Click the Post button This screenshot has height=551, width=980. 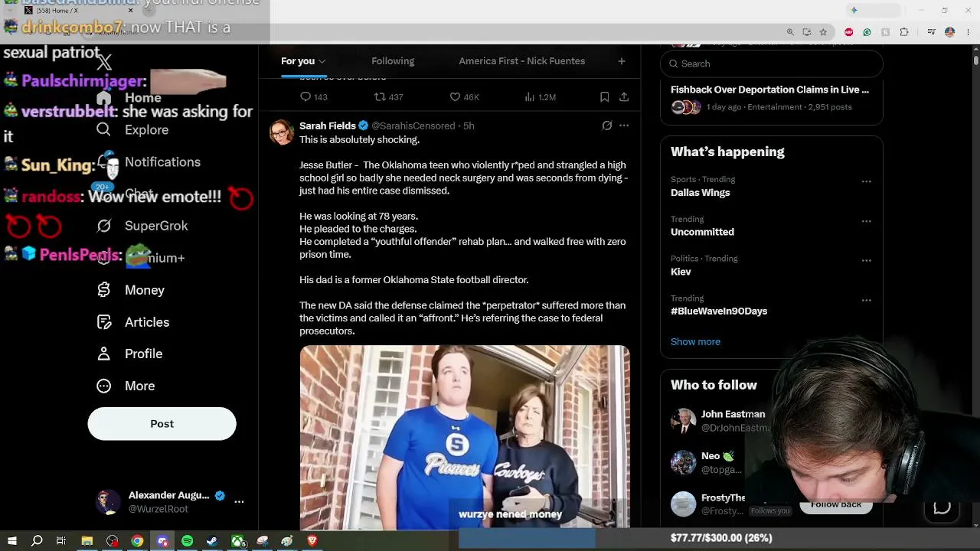162,424
